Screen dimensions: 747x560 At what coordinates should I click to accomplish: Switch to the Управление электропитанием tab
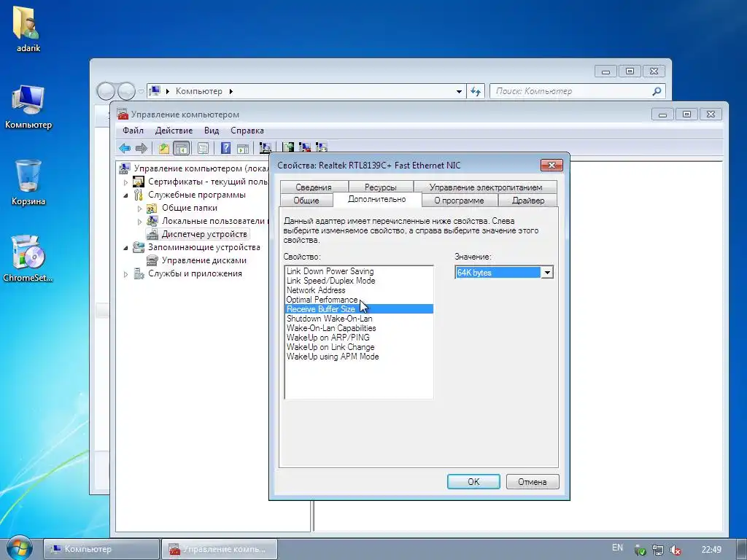click(485, 187)
